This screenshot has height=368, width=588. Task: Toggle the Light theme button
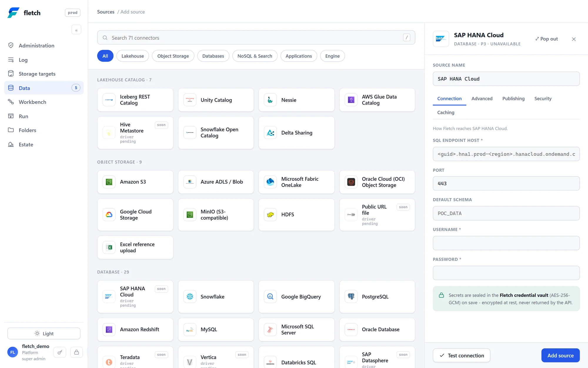pos(44,334)
